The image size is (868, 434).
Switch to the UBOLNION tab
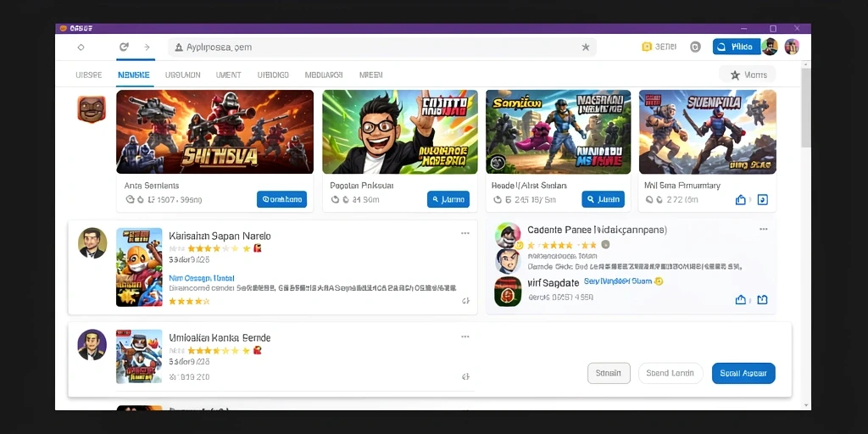tap(183, 75)
